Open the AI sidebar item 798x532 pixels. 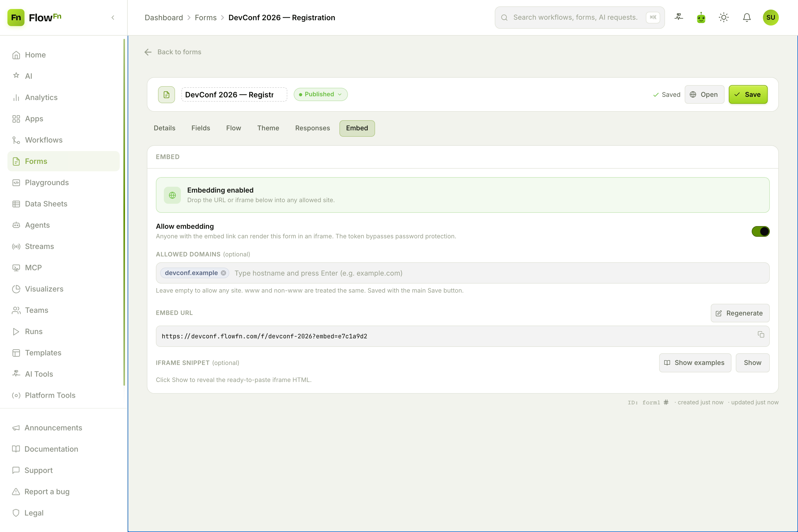pos(64,76)
